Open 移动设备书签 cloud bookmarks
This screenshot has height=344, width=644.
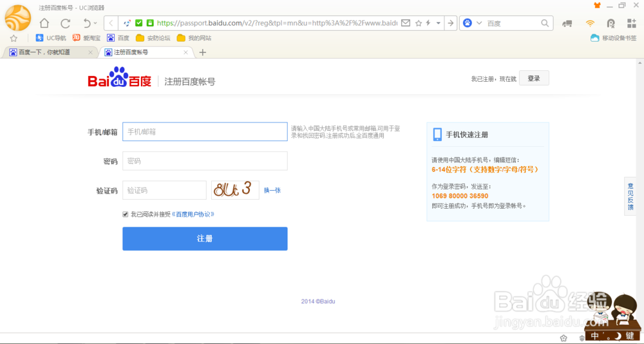tap(614, 38)
